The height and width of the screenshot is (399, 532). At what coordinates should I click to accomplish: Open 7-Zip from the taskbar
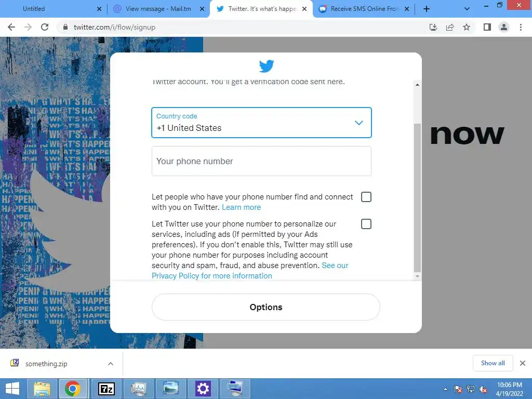(106, 389)
